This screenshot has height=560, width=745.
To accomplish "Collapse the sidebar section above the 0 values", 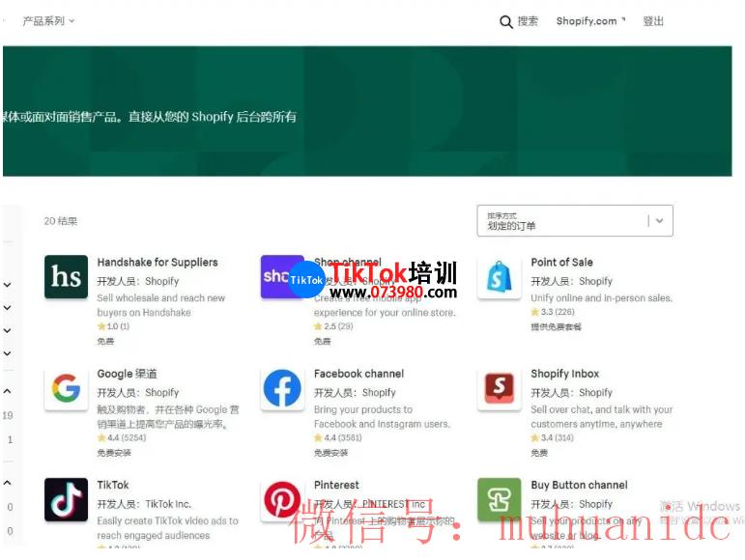I will pos(7,483).
